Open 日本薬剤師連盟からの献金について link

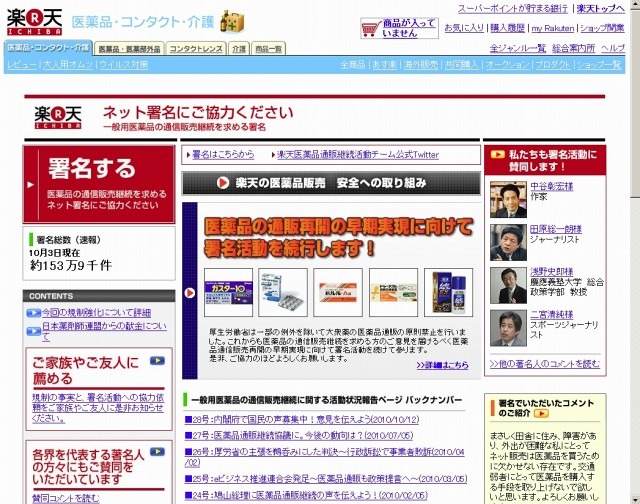(104, 331)
